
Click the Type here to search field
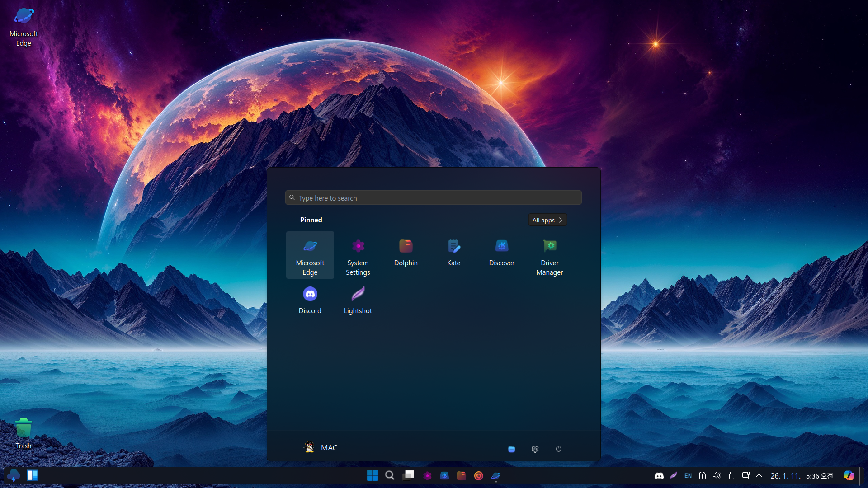click(x=433, y=198)
